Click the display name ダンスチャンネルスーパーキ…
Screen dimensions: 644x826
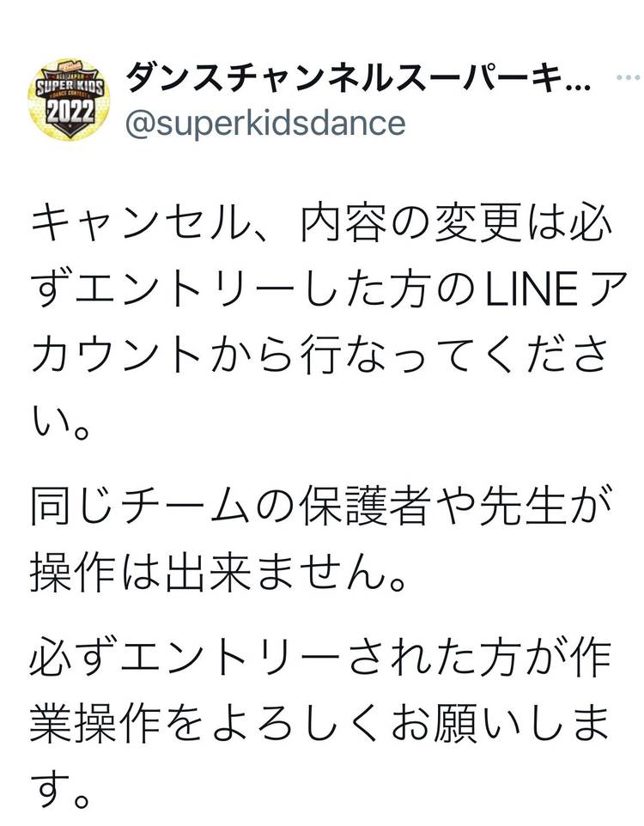[358, 80]
